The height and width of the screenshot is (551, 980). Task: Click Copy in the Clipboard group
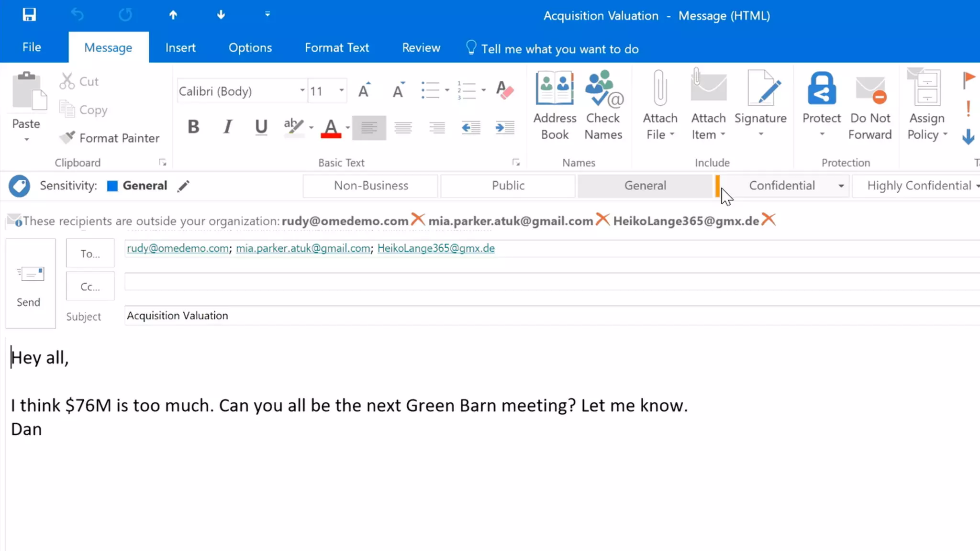pos(84,110)
